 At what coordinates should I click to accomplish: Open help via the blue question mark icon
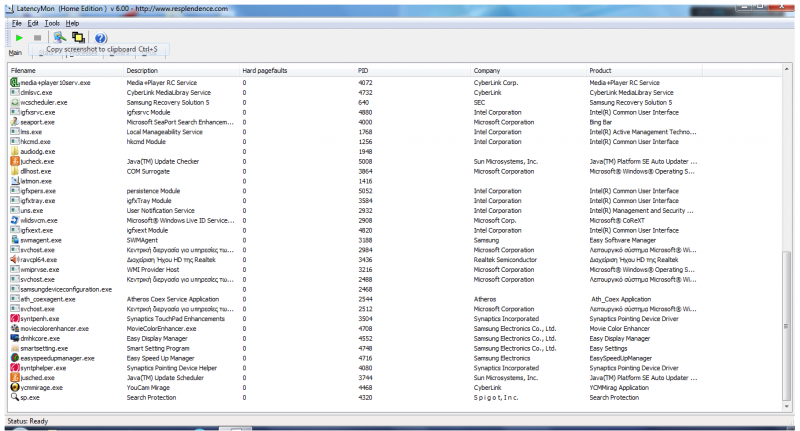pos(100,37)
